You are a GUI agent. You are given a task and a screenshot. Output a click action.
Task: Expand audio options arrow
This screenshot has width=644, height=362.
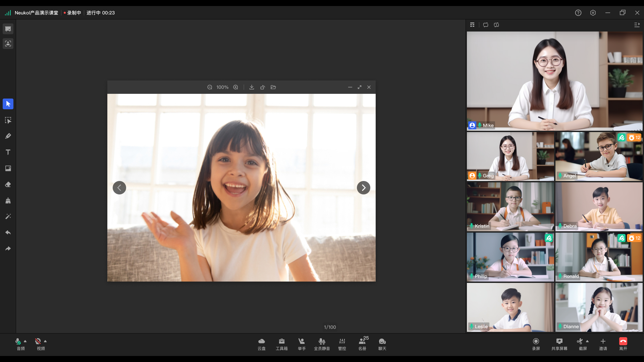point(25,341)
